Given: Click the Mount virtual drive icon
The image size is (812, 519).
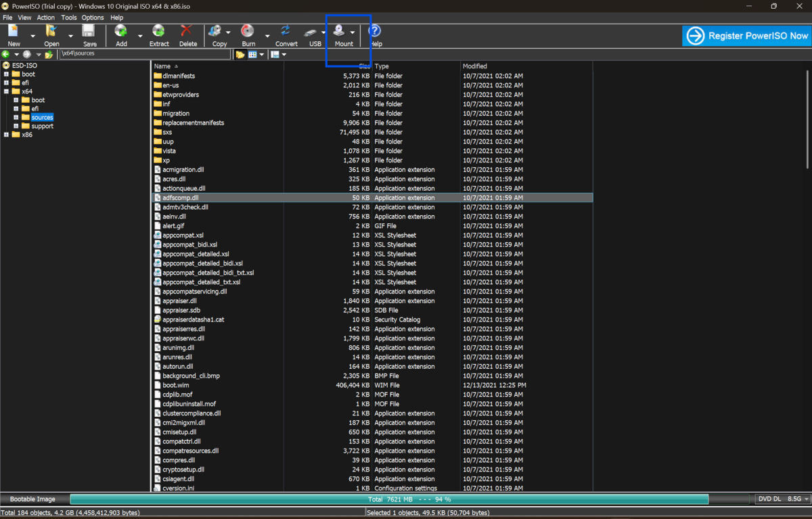Looking at the screenshot, I should (x=340, y=31).
